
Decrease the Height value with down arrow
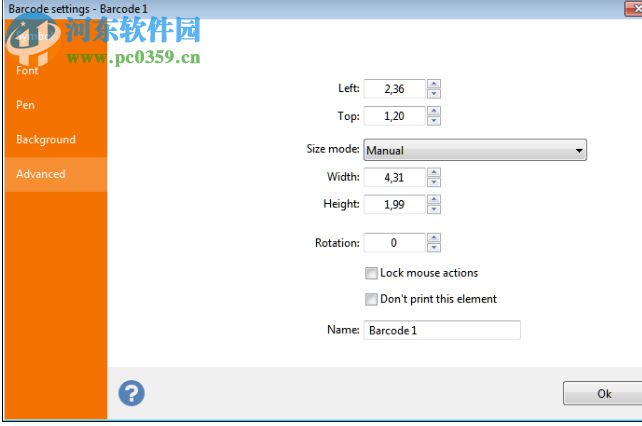click(434, 209)
